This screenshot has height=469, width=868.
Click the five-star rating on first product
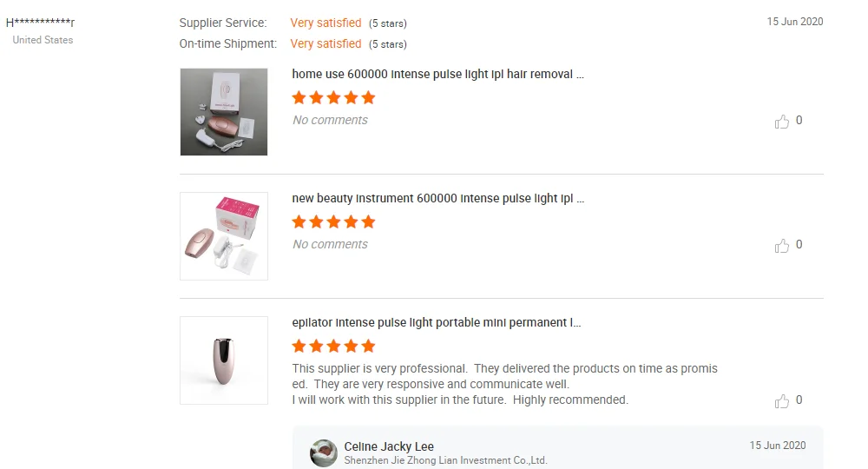(333, 98)
